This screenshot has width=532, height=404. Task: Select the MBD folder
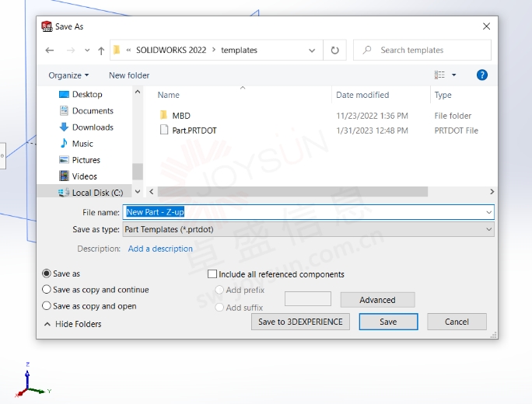pos(181,116)
